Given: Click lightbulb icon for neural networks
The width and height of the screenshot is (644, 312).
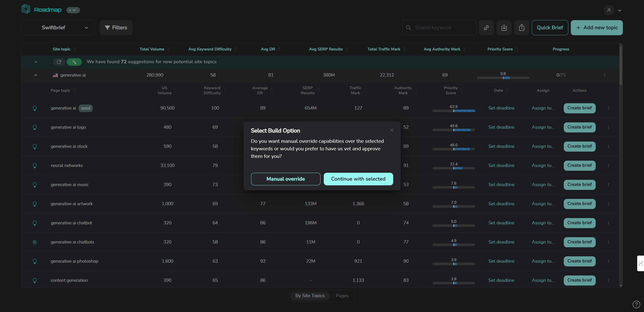Looking at the screenshot, I should click(x=35, y=166).
